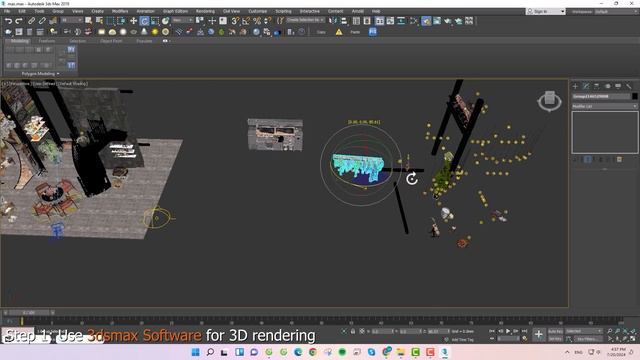Activate the Select and Uniform Scale tool
The image size is (640, 360).
(x=155, y=21)
